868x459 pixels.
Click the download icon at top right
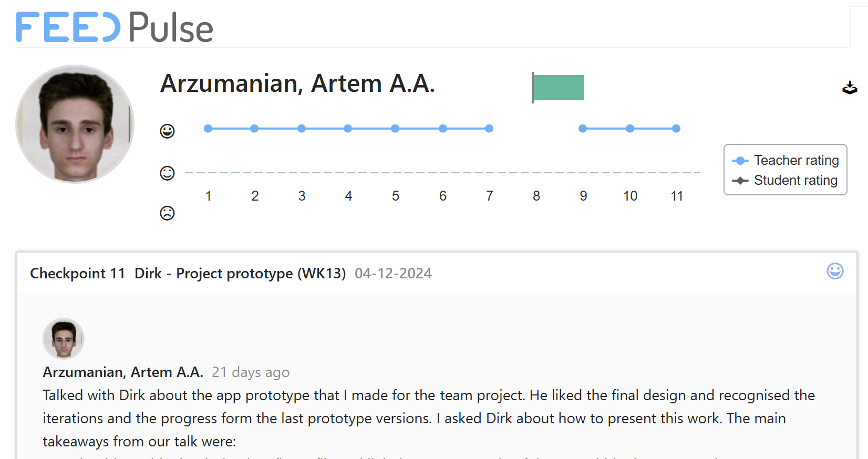(x=849, y=88)
